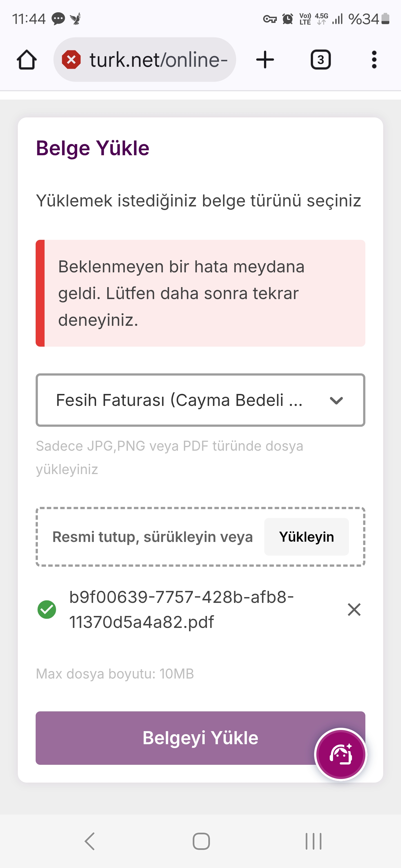The height and width of the screenshot is (868, 401).
Task: Tap the dashed drag-and-drop upload area
Action: (x=152, y=537)
